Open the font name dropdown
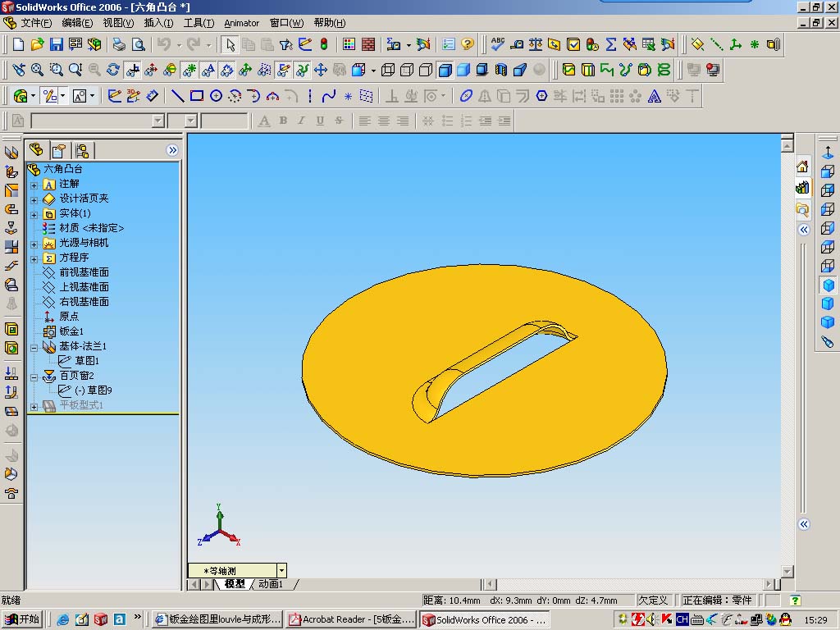This screenshot has height=630, width=840. [158, 121]
